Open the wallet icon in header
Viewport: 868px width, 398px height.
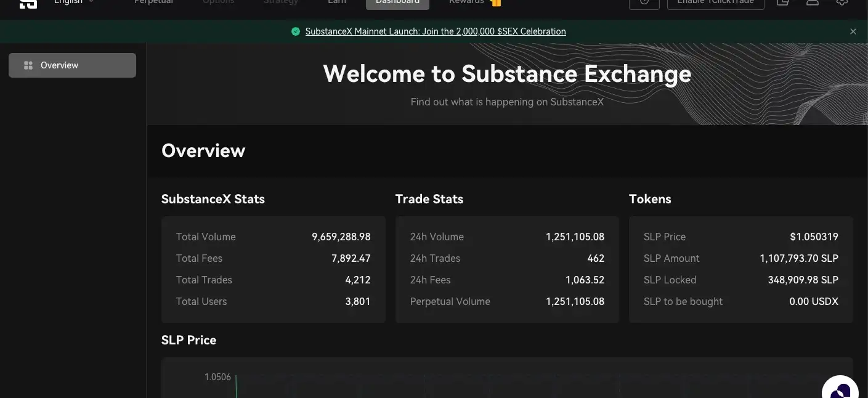click(782, 2)
